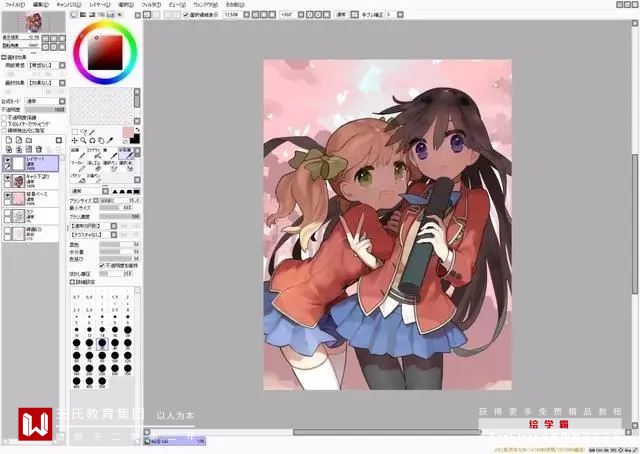640x454 pixels.
Task: Click the canvas document tab at bottom
Action: [x=174, y=441]
